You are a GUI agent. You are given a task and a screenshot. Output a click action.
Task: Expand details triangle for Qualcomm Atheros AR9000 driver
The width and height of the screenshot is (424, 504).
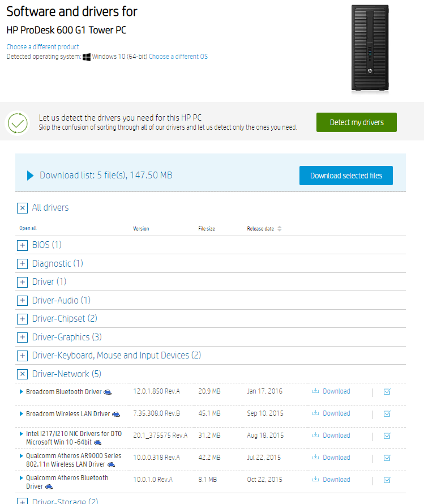pos(21,456)
